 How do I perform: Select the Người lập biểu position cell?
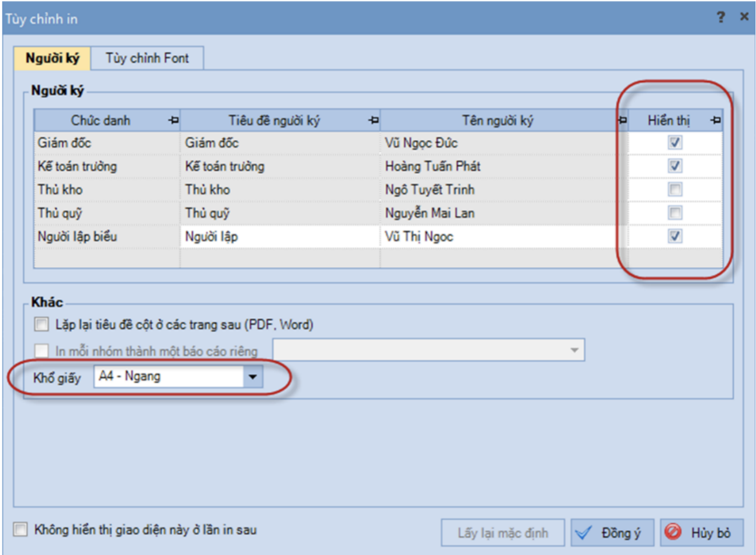(x=107, y=236)
